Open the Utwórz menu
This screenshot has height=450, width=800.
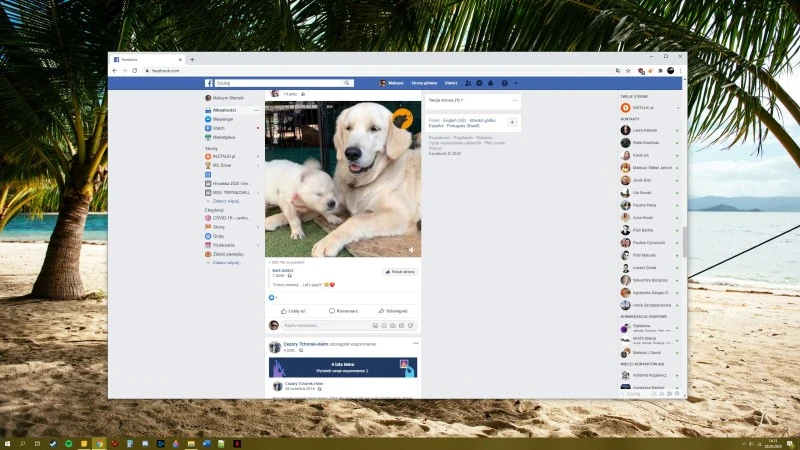451,83
